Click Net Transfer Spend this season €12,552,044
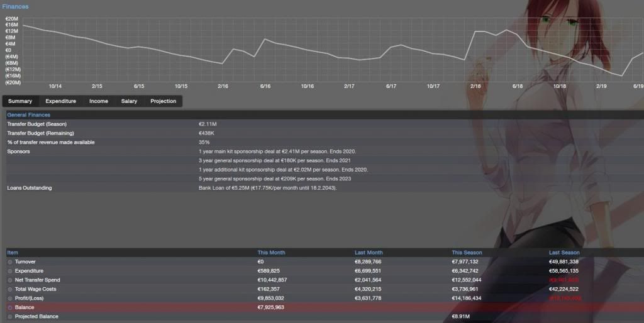 (x=467, y=280)
